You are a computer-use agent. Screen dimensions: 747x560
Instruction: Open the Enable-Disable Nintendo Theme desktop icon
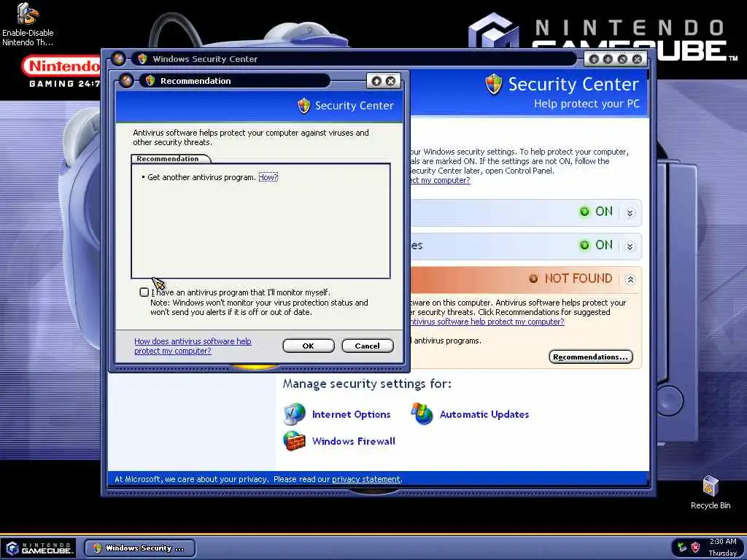click(x=28, y=25)
